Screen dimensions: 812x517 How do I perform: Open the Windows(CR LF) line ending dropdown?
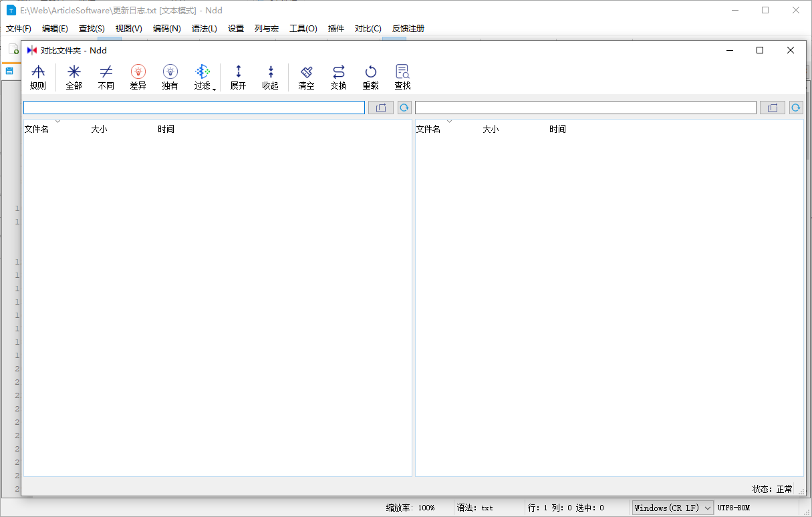pos(672,508)
